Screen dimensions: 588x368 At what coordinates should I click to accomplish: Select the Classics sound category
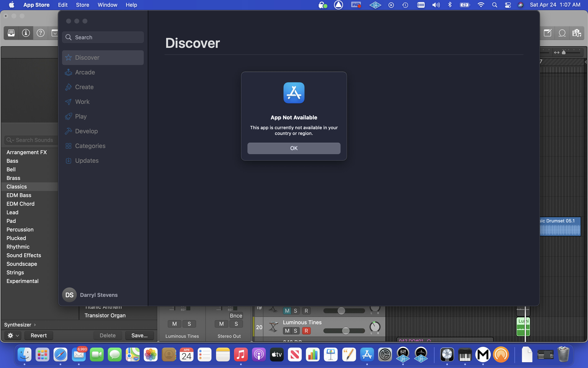pos(17,187)
